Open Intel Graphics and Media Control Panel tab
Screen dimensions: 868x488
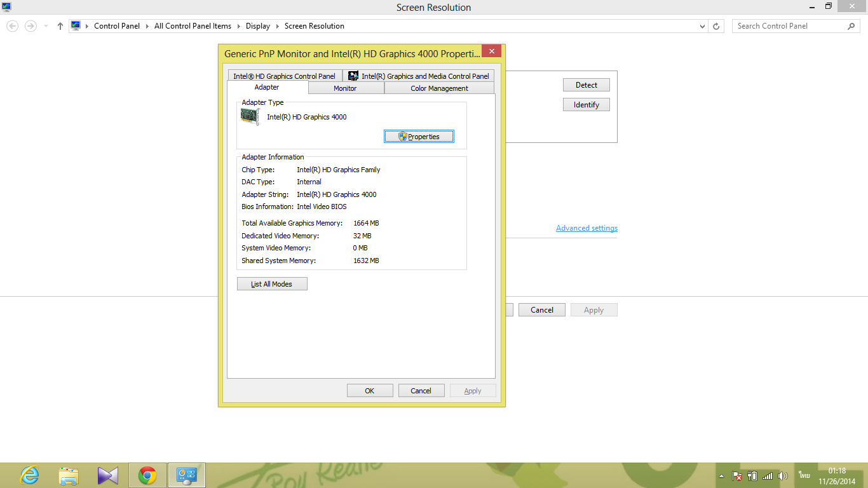(418, 76)
